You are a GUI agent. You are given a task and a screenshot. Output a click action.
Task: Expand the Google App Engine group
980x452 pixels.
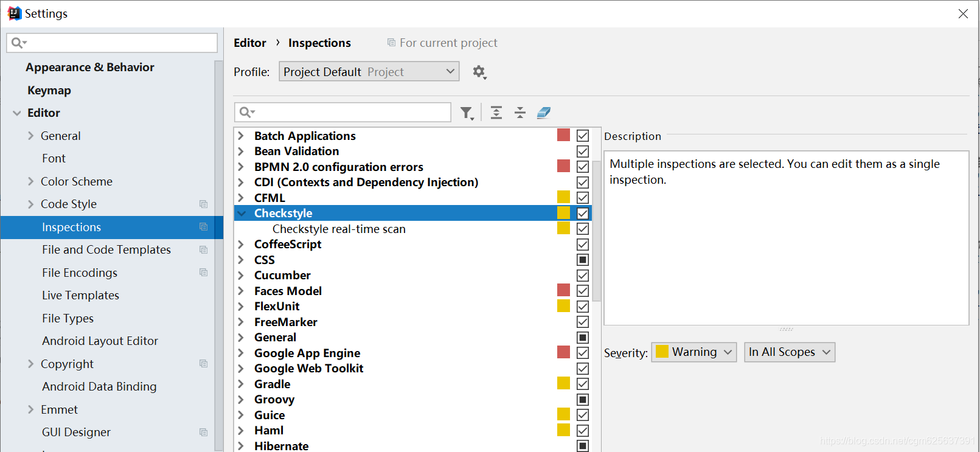coord(241,353)
